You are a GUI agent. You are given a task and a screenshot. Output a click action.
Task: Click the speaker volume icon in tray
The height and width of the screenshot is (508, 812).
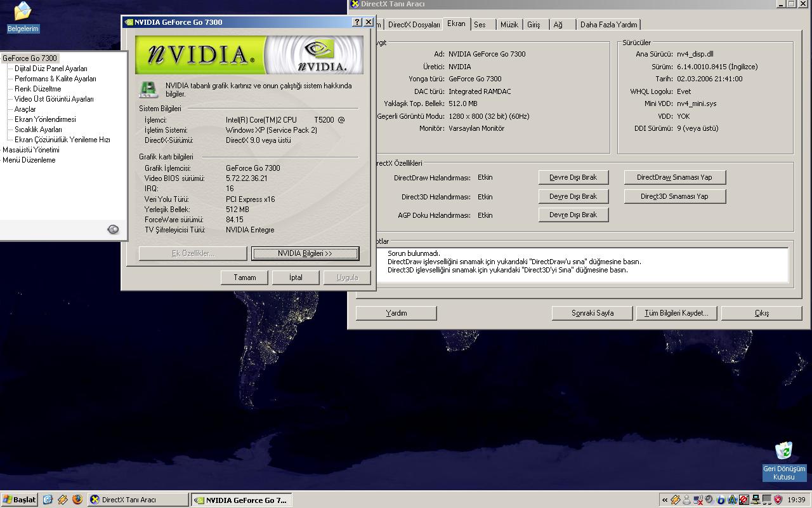[x=709, y=500]
